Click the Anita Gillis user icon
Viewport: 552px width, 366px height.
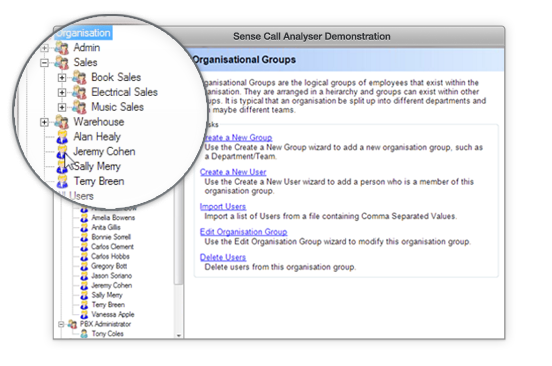point(84,228)
